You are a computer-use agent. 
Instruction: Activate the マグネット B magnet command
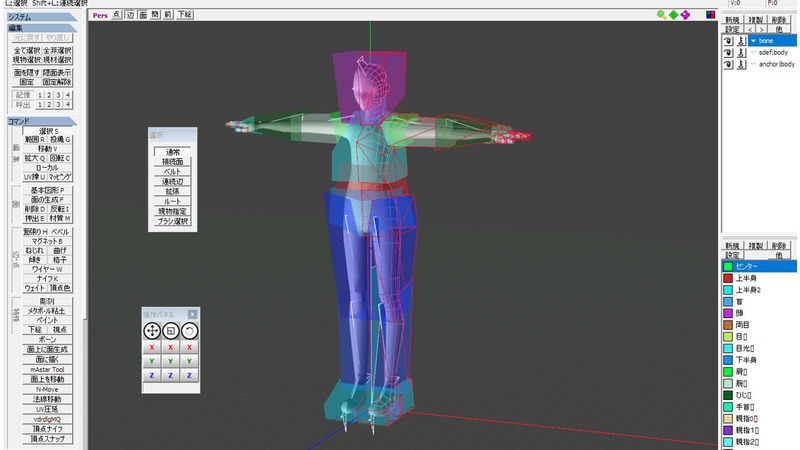click(x=47, y=241)
